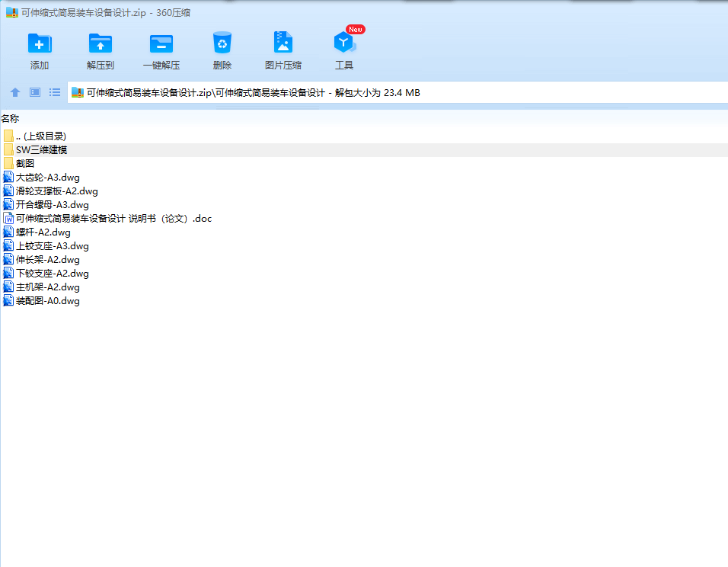Click the 解压到 (Extract to) icon

(101, 43)
